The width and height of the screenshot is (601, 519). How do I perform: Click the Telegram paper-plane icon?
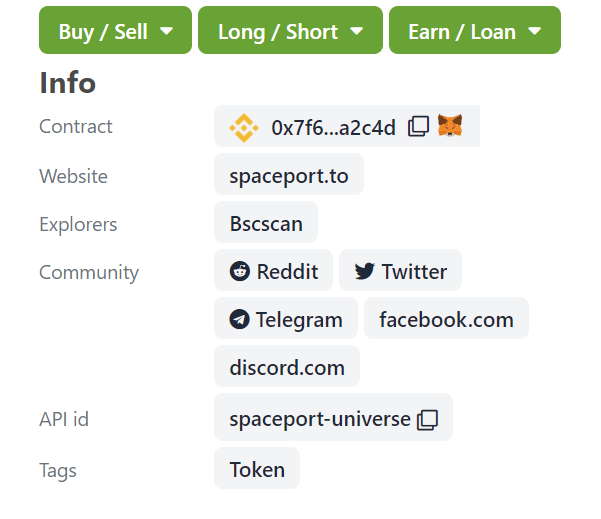coord(240,319)
